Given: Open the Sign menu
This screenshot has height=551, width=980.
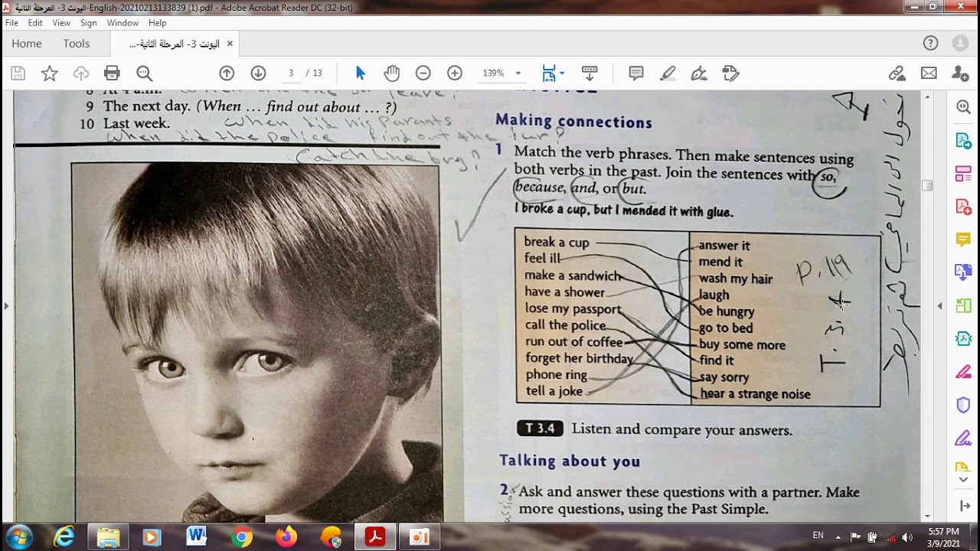Looking at the screenshot, I should (x=89, y=23).
